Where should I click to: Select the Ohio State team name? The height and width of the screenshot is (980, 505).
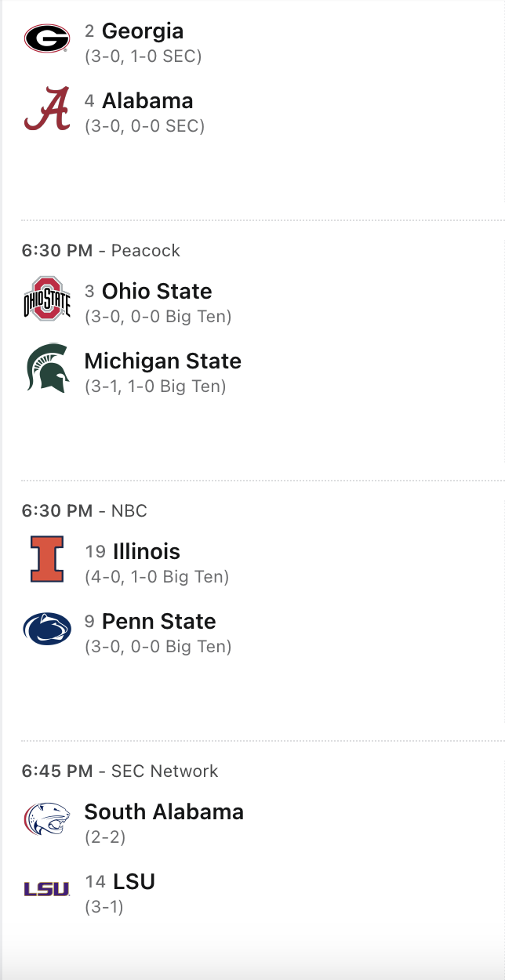(x=157, y=292)
